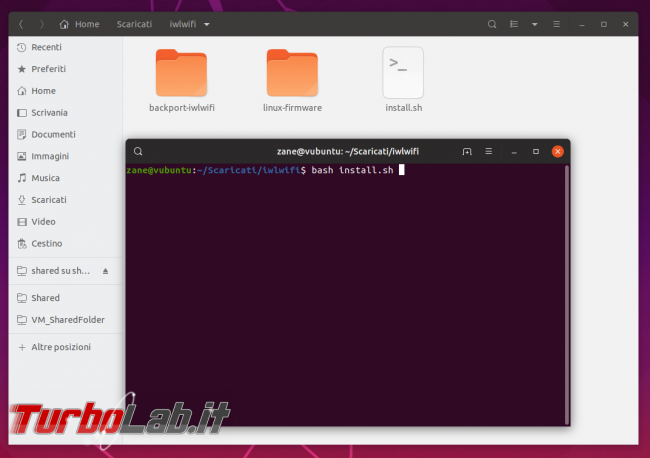Open Documenti in the sidebar
This screenshot has width=650, height=458.
tap(65, 134)
